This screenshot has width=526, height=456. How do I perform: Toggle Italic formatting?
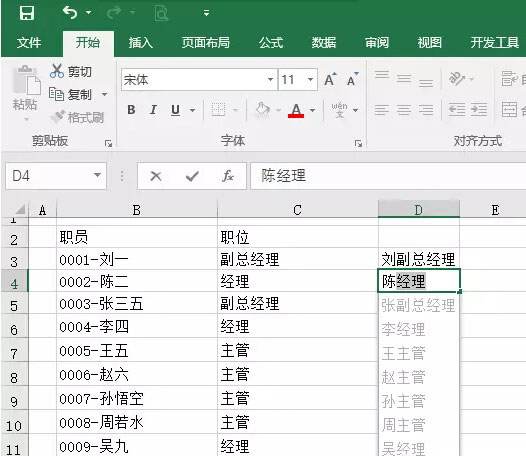pyautogui.click(x=153, y=110)
